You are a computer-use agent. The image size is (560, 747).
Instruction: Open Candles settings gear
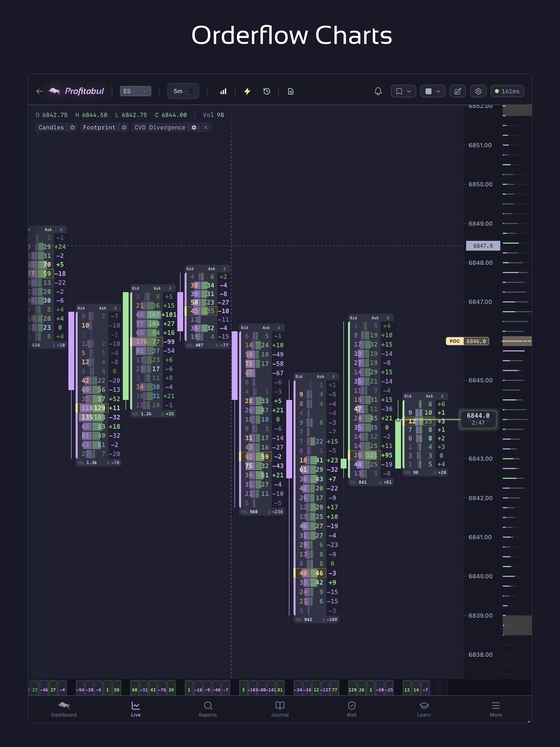tap(72, 127)
